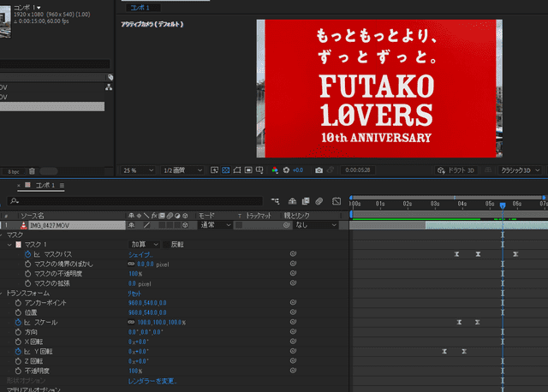Open the Show Channel color icon

[275, 170]
